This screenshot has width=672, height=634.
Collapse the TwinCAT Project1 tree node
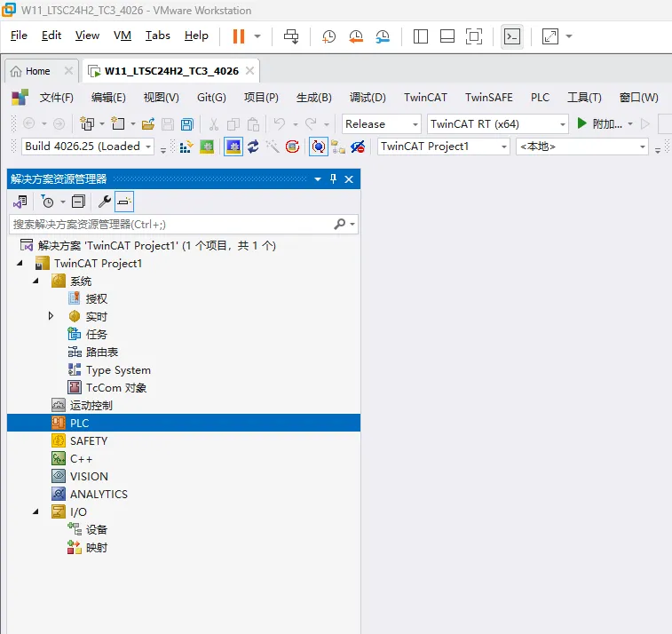(x=20, y=263)
